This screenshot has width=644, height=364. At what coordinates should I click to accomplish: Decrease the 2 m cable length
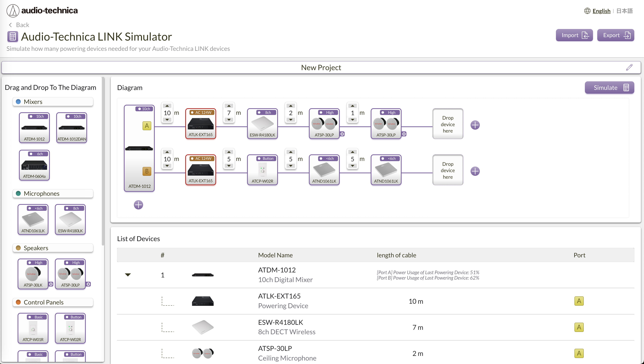(291, 120)
